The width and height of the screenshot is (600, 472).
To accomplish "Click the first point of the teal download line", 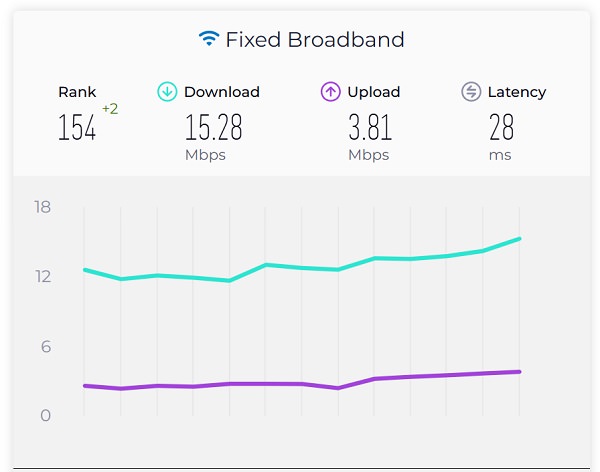I will click(x=85, y=270).
